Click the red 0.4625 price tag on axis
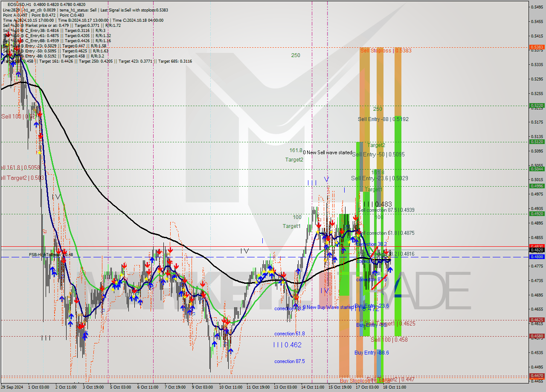Image resolution: width=546 pixels, height=392 pixels. [537, 320]
